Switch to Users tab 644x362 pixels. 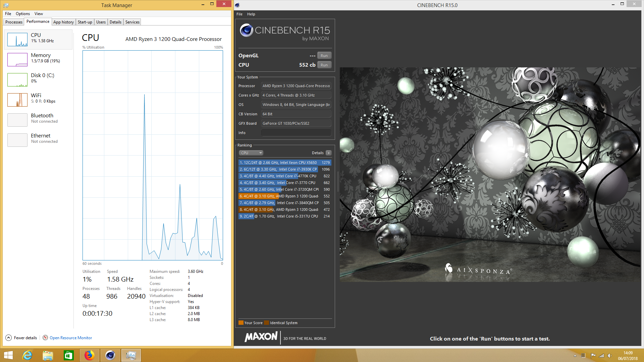point(101,22)
